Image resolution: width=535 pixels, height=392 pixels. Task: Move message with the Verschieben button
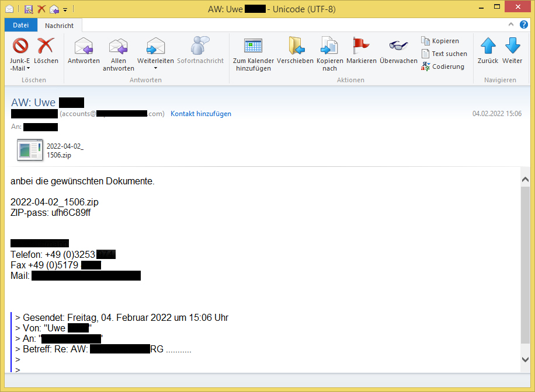(x=295, y=51)
